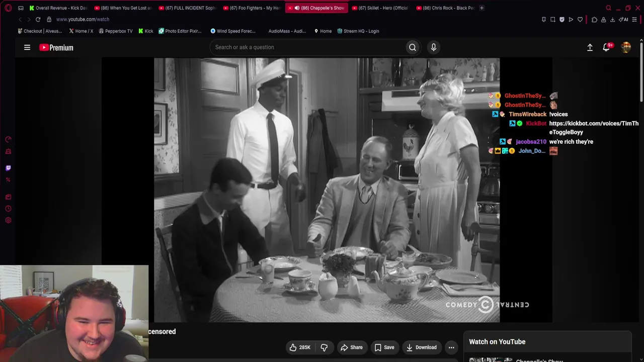Open browser downloads tray icon

click(612, 20)
